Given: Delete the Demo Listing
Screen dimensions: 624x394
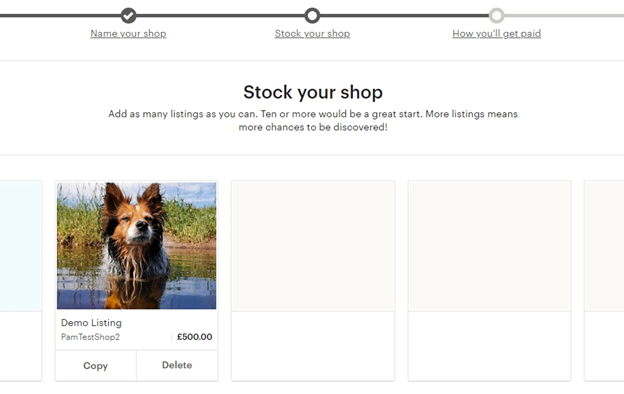Looking at the screenshot, I should [177, 365].
